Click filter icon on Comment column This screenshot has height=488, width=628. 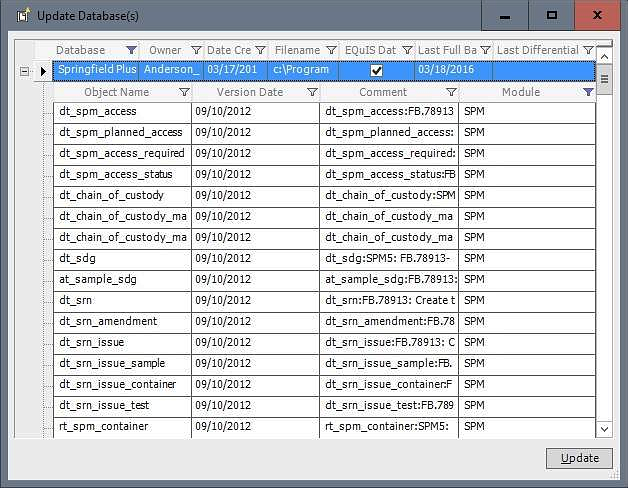point(451,92)
